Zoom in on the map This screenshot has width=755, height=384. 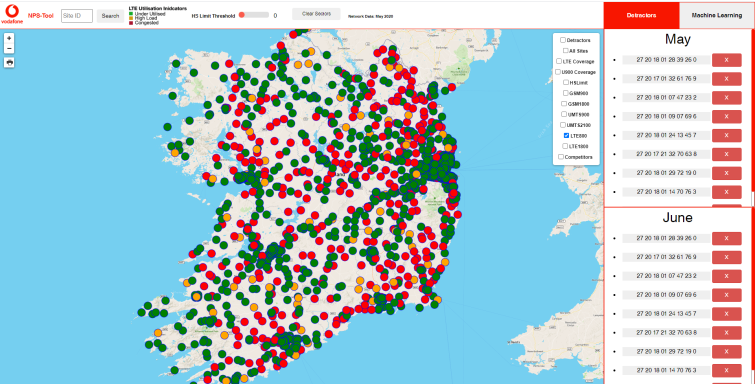[x=9, y=38]
